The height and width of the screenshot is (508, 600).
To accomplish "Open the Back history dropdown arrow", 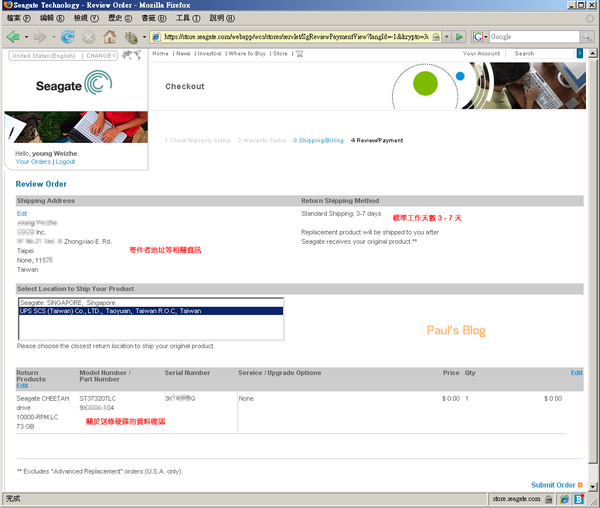I will tap(26, 37).
